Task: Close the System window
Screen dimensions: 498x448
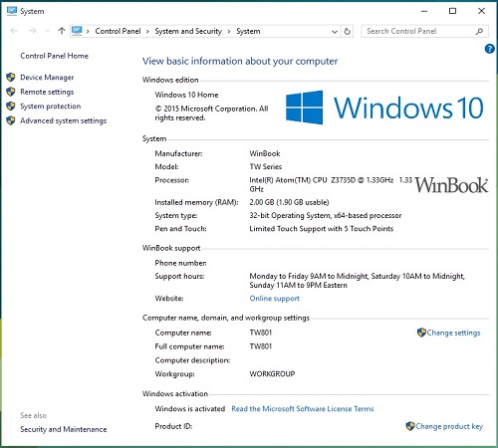Action: 481,11
